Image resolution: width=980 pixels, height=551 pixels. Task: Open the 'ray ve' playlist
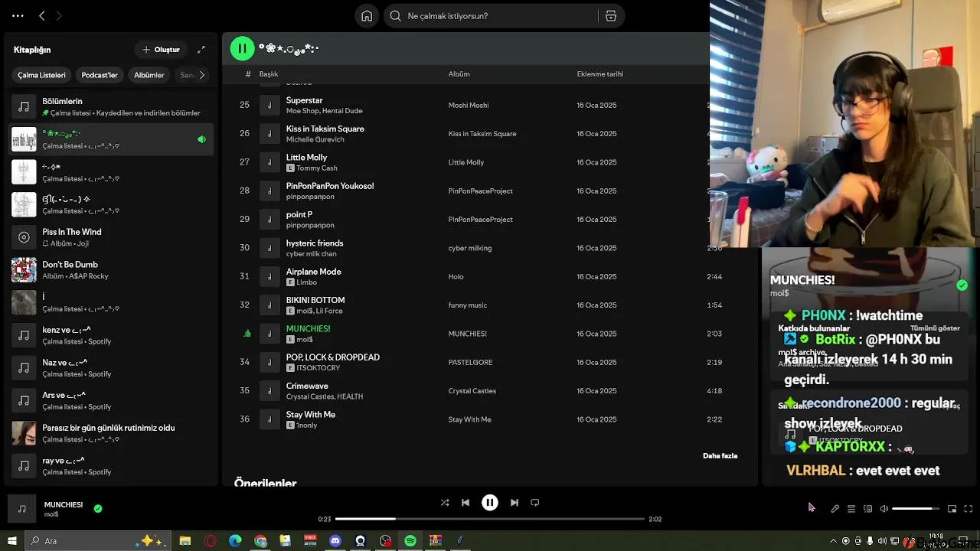[111, 466]
